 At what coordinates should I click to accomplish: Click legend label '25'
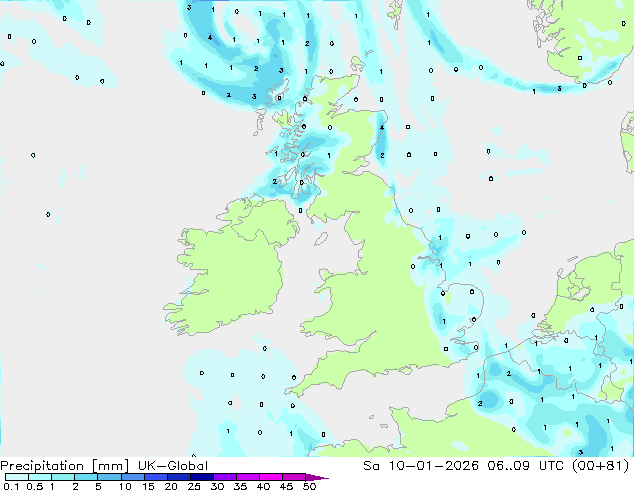click(x=194, y=486)
